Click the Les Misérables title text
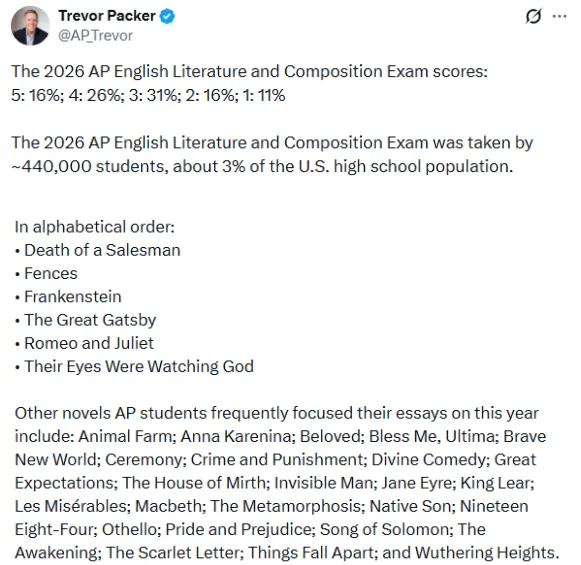581x565 pixels. 71,506
